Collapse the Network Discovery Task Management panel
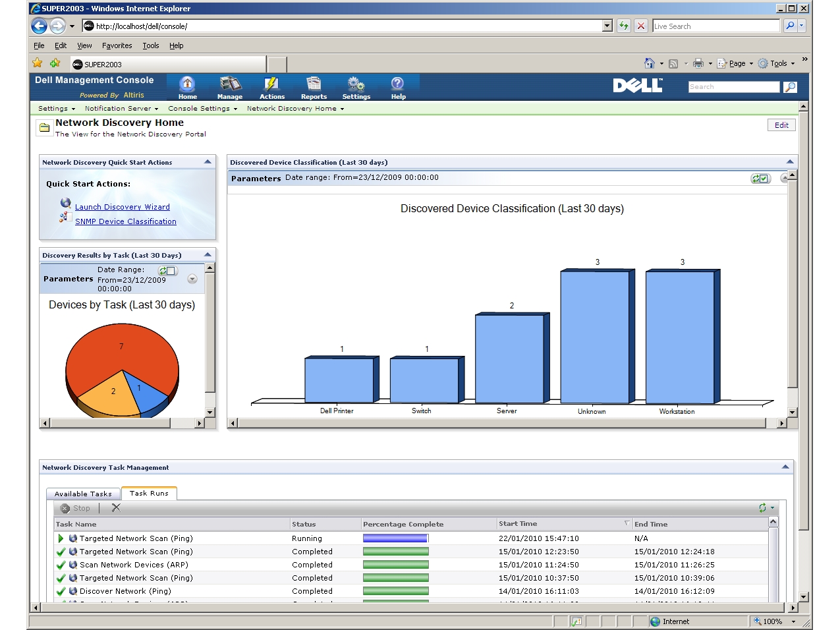The height and width of the screenshot is (630, 840). coord(785,467)
